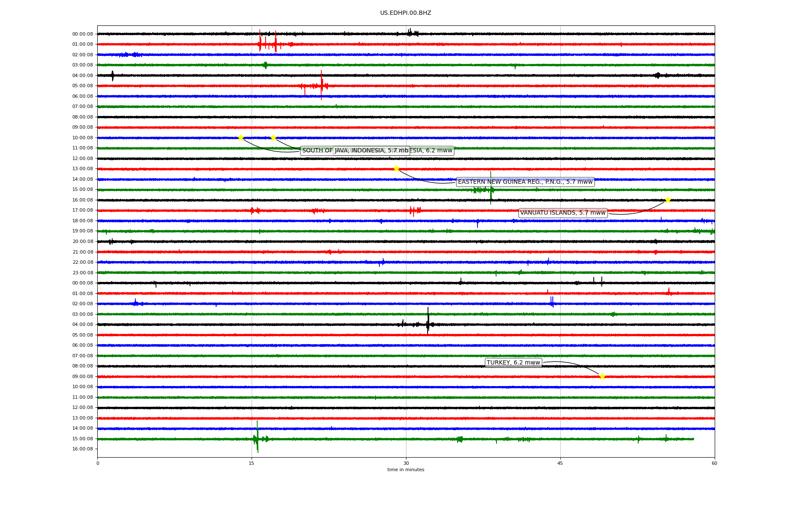The height and width of the screenshot is (508, 812).
Task: Click the 20:00:08 row time label
Action: click(82, 242)
